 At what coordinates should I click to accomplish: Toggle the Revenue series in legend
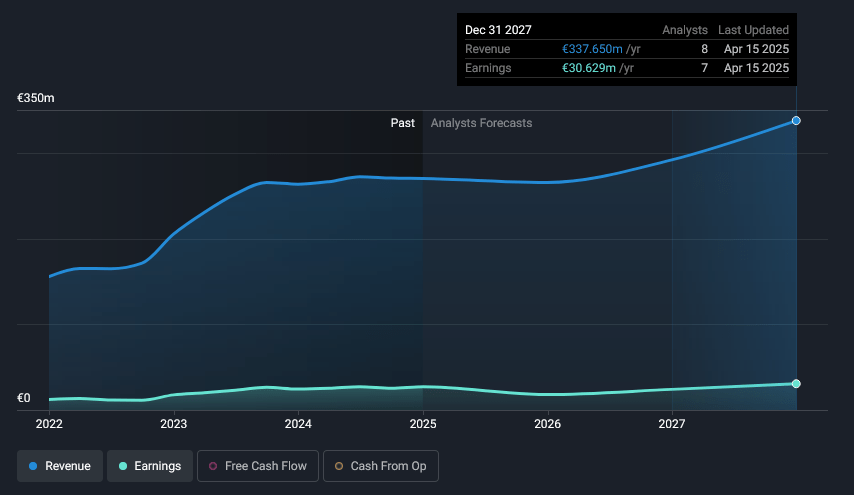click(60, 466)
